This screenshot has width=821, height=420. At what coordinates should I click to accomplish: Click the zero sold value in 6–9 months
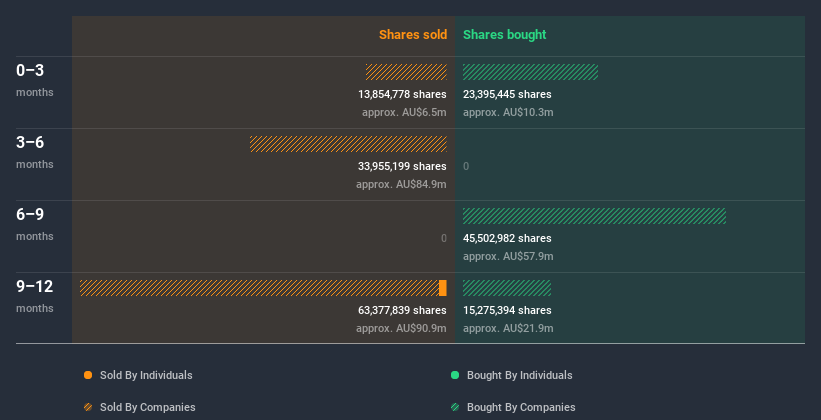(x=443, y=238)
